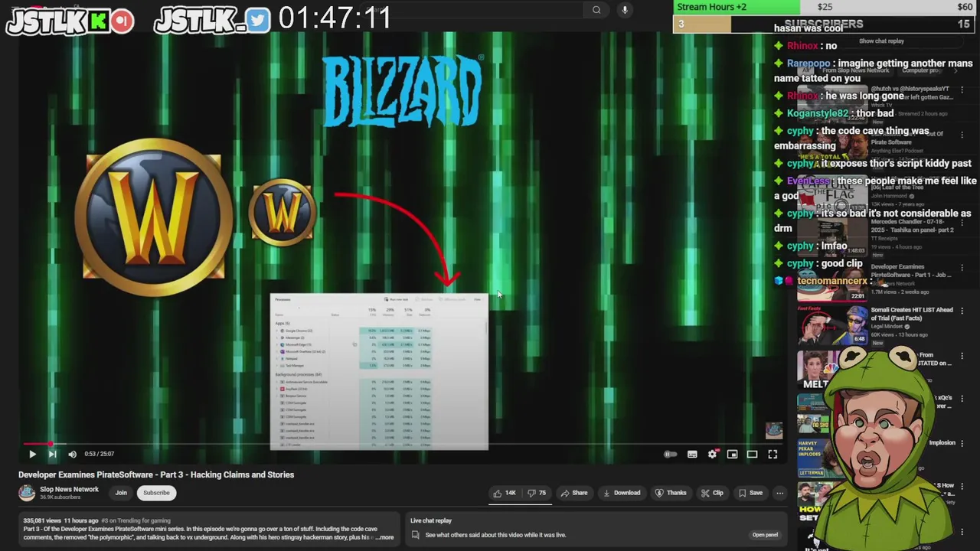Turn on subtitles with captions icon
The image size is (980, 551).
pos(692,455)
